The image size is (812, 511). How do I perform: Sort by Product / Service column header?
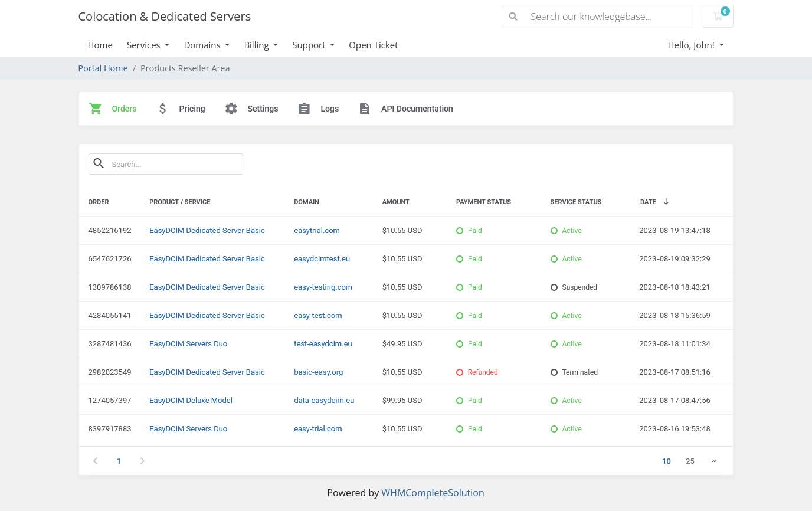(x=180, y=202)
